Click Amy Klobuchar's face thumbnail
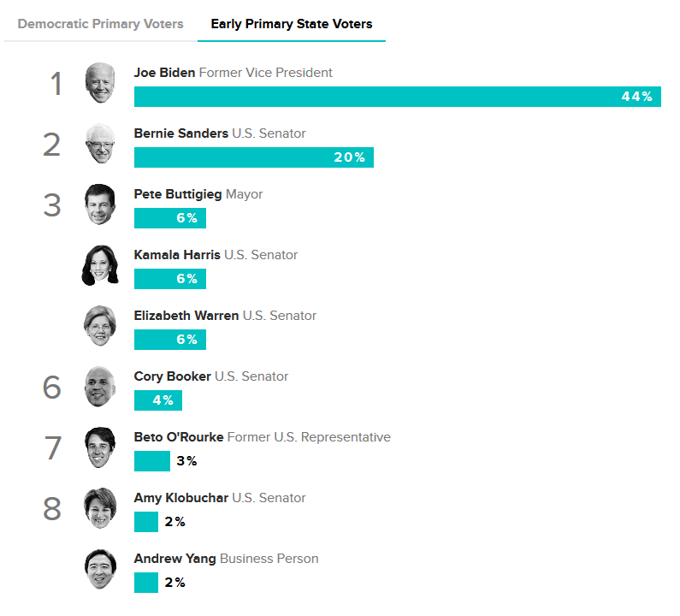The image size is (680, 616). [x=100, y=508]
